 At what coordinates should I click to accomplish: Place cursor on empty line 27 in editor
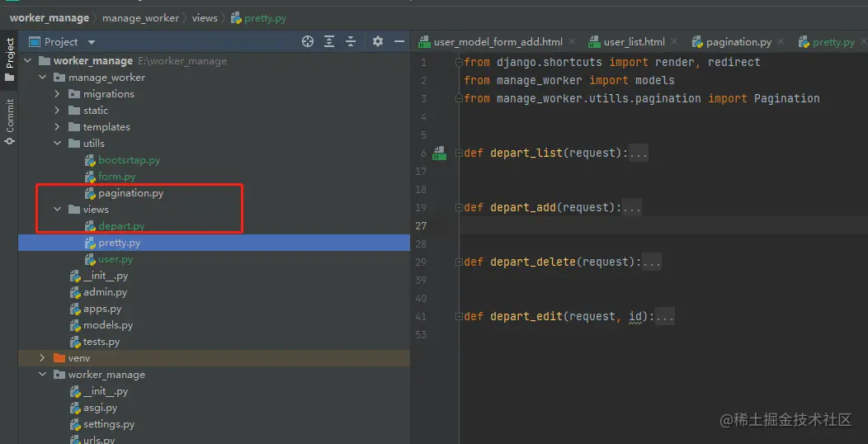[x=663, y=225]
